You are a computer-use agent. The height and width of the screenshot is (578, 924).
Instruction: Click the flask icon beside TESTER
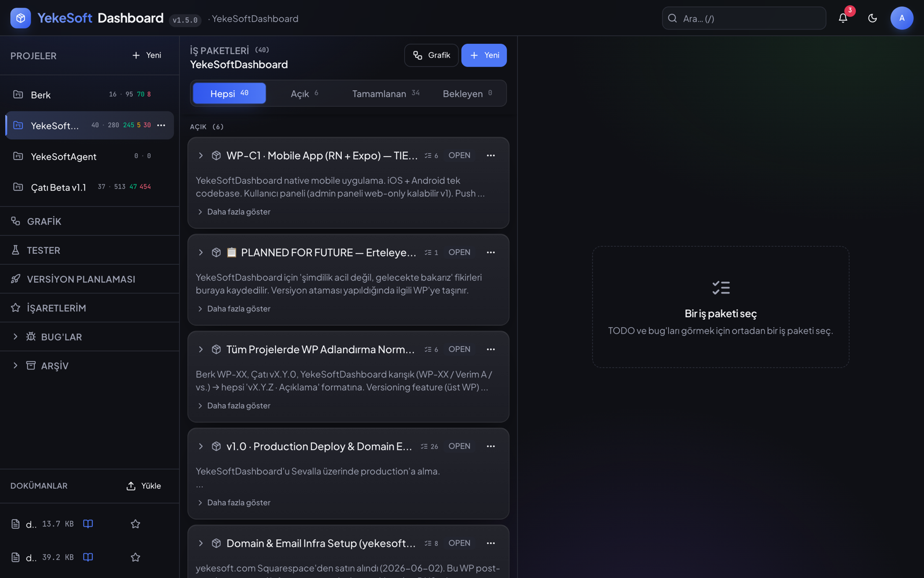(x=16, y=250)
